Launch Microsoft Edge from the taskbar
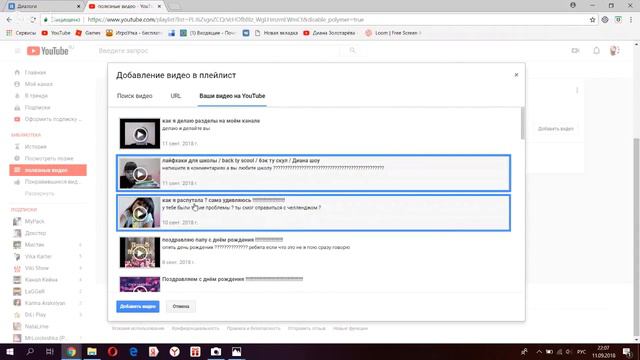Viewport: 640px width, 360px height. coord(133,351)
